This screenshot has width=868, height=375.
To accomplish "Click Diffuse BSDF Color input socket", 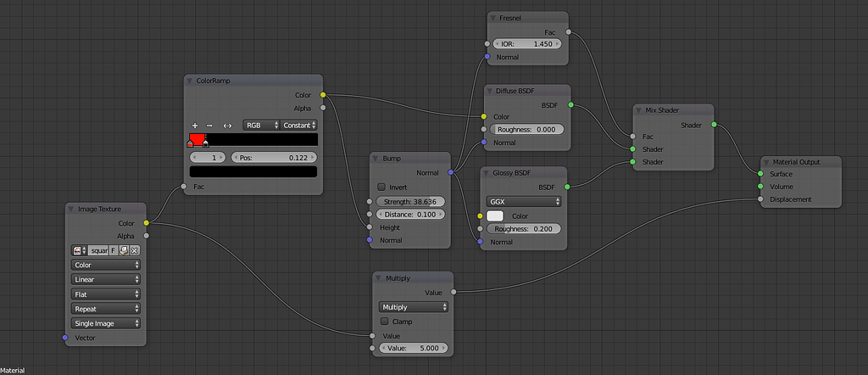I will click(484, 117).
